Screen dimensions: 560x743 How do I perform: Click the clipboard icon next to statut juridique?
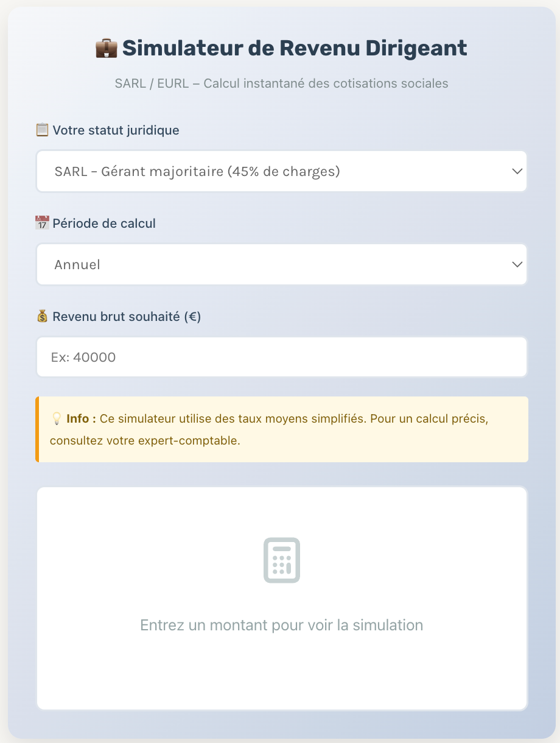(x=41, y=129)
